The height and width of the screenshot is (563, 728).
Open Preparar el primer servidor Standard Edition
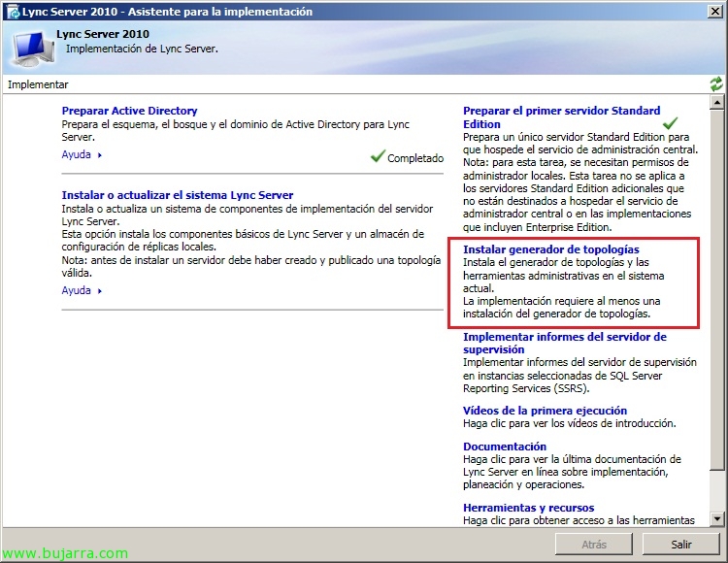[x=561, y=117]
